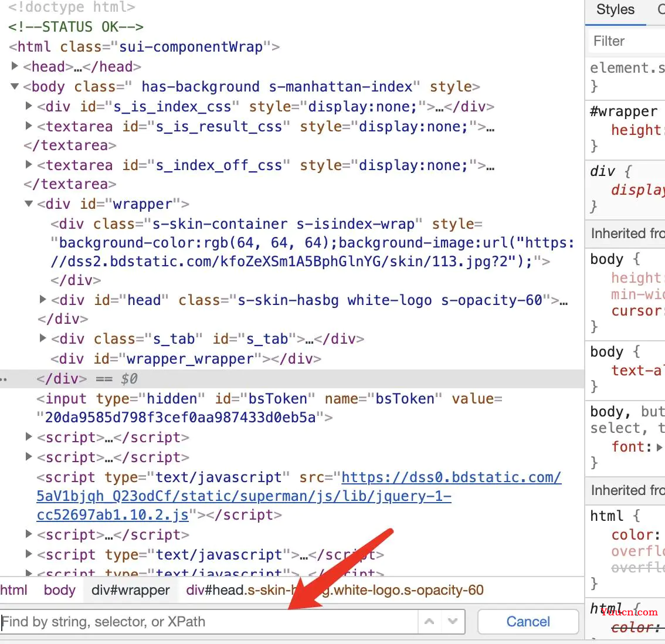Expand the first script node below bsToken
The width and height of the screenshot is (665, 644).
29,436
